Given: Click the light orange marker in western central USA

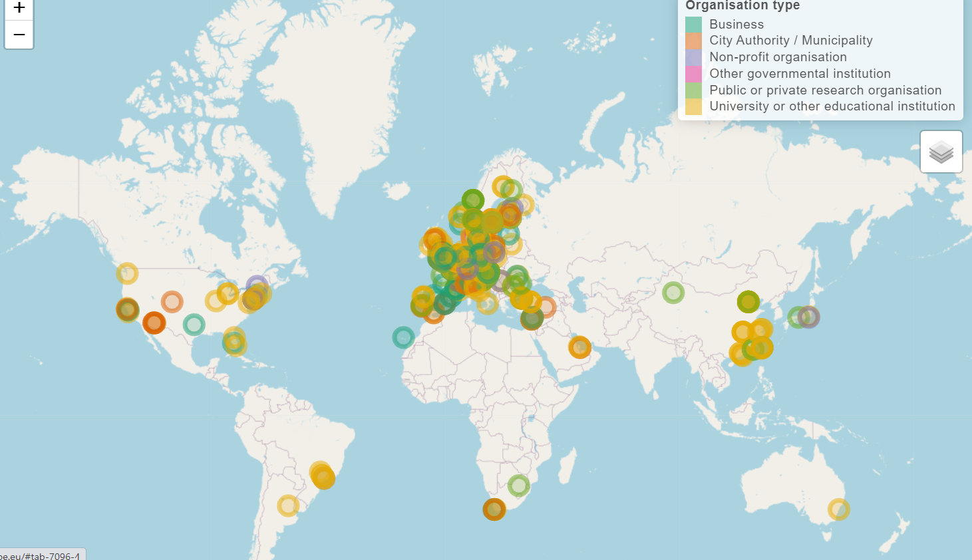Looking at the screenshot, I should click(x=172, y=302).
